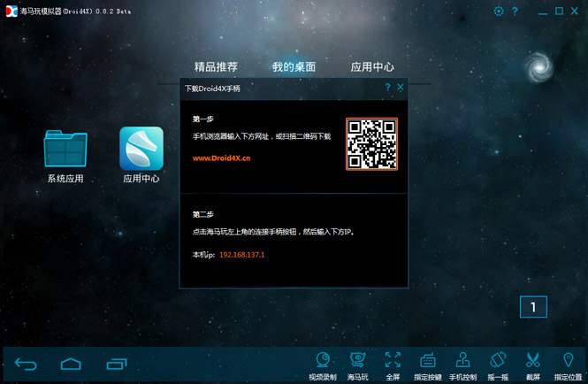Close the 下载Droid4X手柄 dialog
This screenshot has width=588, height=384.
(401, 88)
